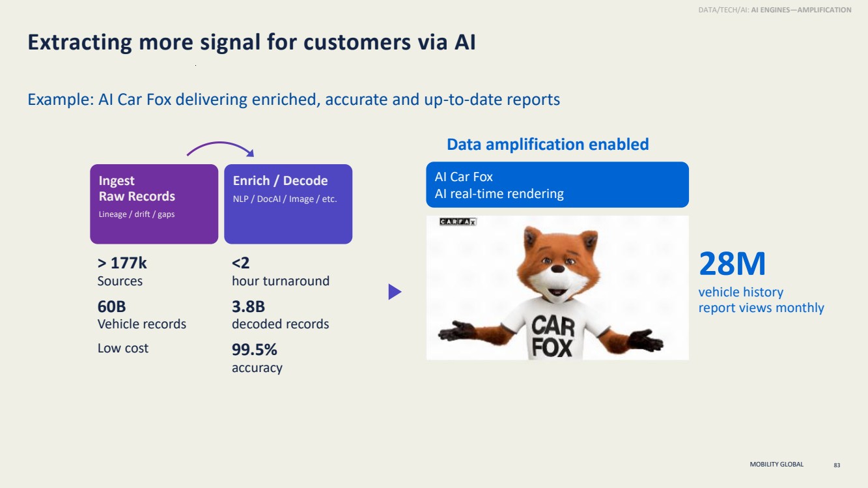
Task: Click the 3.8B decoded records statistic
Action: (x=281, y=315)
